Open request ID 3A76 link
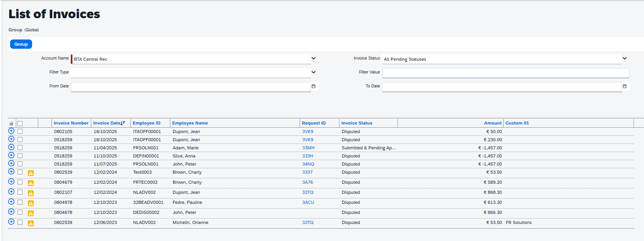 (308, 182)
